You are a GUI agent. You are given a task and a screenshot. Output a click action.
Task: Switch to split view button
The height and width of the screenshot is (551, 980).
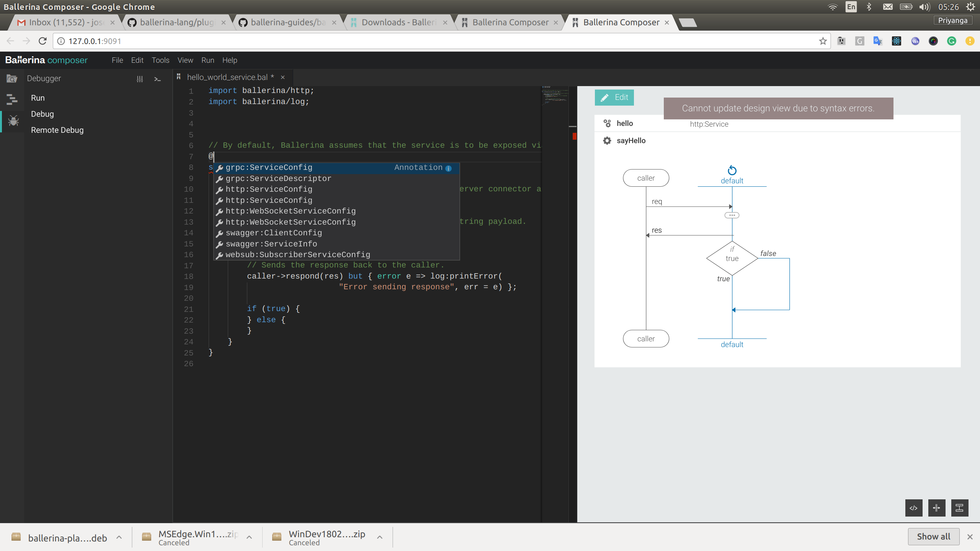pos(936,508)
